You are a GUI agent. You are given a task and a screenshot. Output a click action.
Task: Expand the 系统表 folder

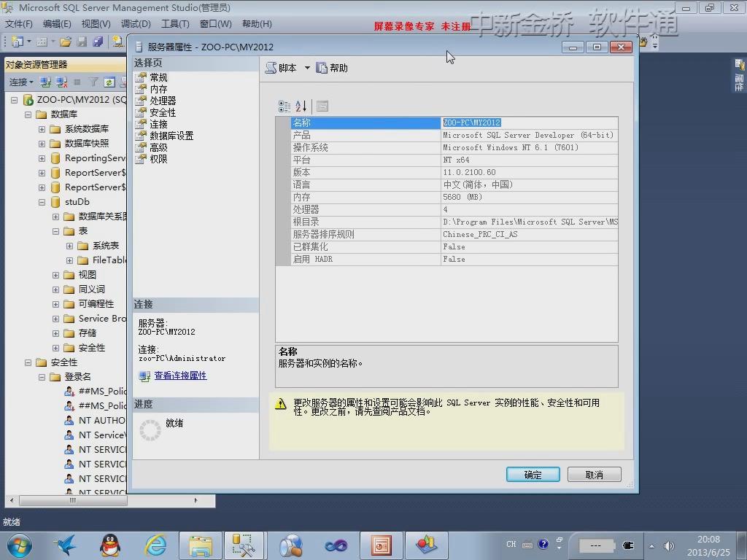[x=69, y=246]
